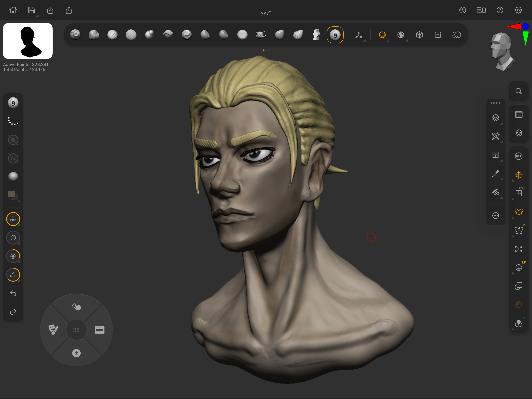Click the yyy* document title
The height and width of the screenshot is (399, 532).
click(266, 13)
